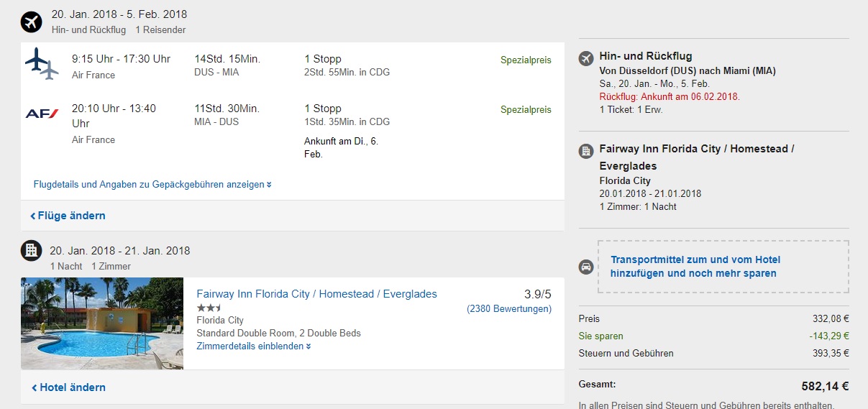The height and width of the screenshot is (409, 868).
Task: Click the Gesamt total price 582,14 €
Action: (825, 386)
